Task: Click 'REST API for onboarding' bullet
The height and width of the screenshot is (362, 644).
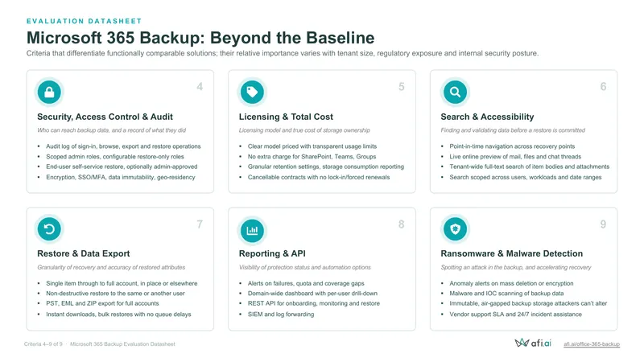Action: 314,303
